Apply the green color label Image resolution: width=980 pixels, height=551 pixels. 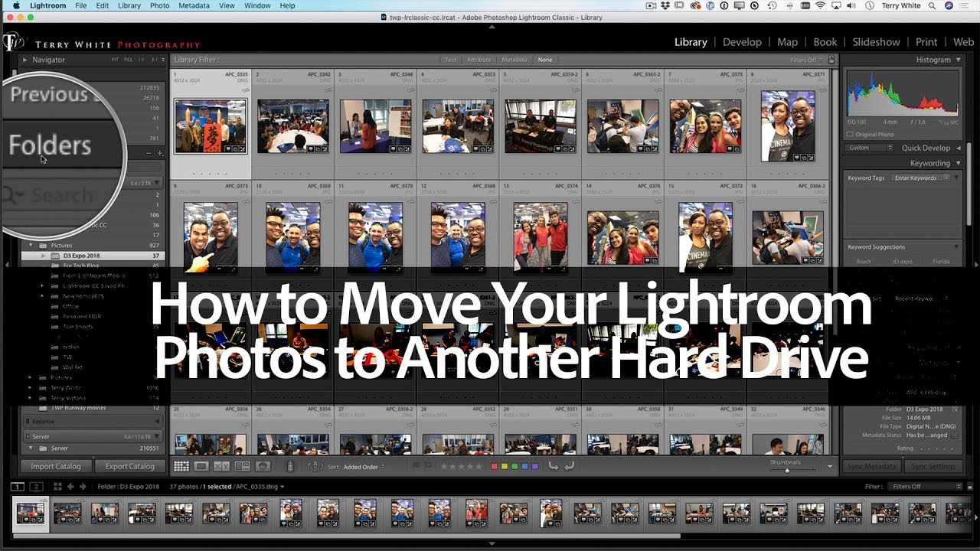(514, 466)
